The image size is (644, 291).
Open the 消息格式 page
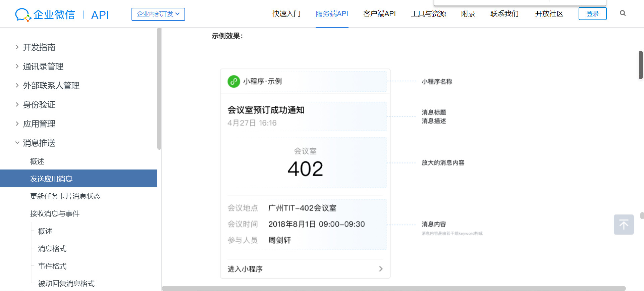tap(52, 249)
